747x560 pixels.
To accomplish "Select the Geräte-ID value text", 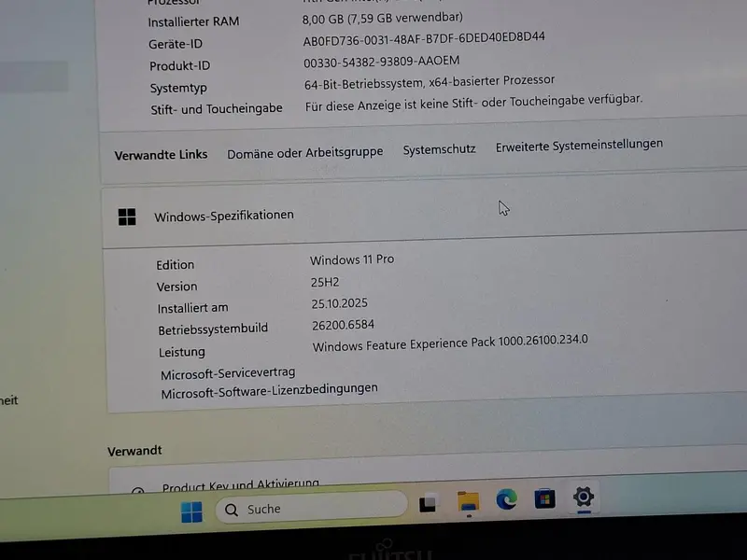I will (424, 39).
